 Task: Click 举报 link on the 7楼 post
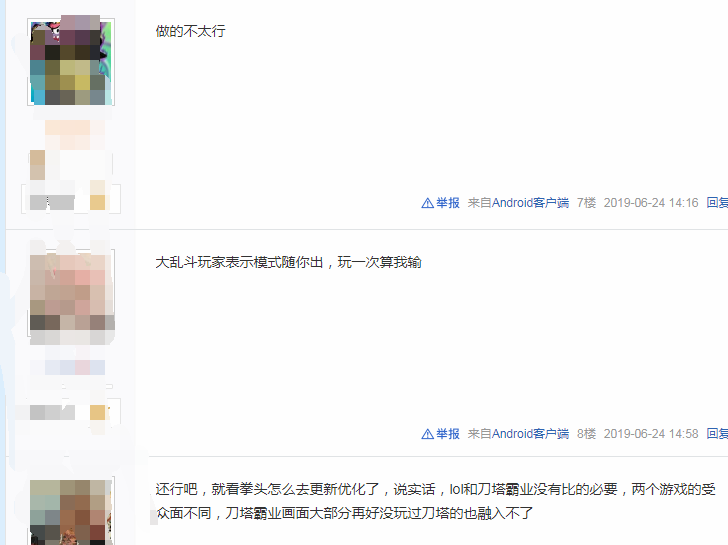click(448, 203)
